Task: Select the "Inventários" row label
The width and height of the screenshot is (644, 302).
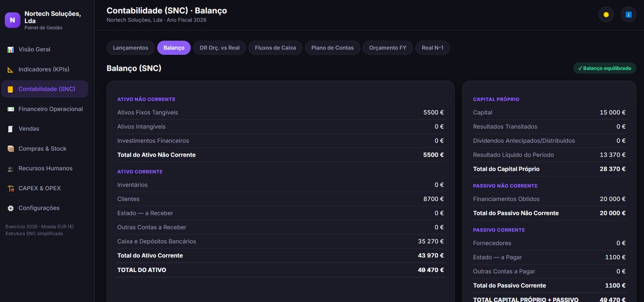Action: point(132,185)
